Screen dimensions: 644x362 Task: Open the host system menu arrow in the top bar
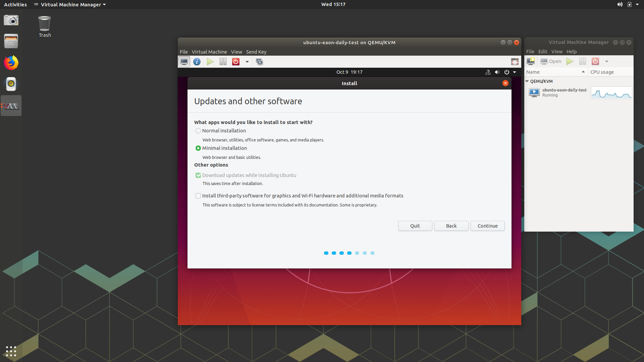(637, 4)
